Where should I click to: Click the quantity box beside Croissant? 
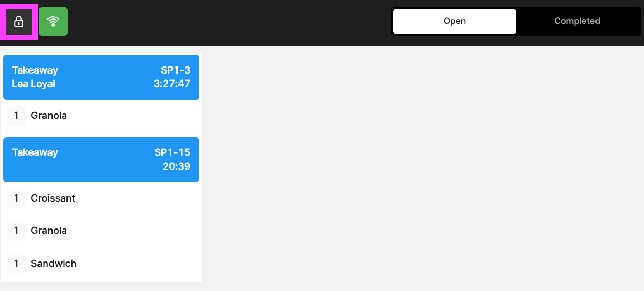[16, 199]
